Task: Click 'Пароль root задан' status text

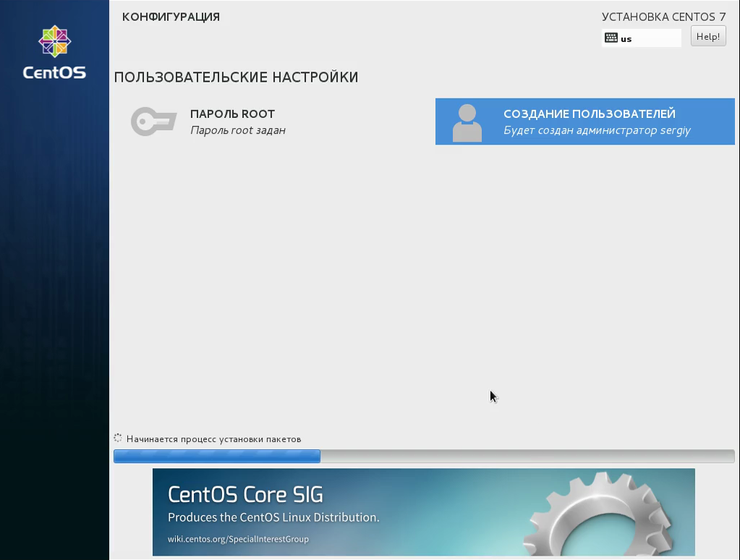Action: coord(238,130)
